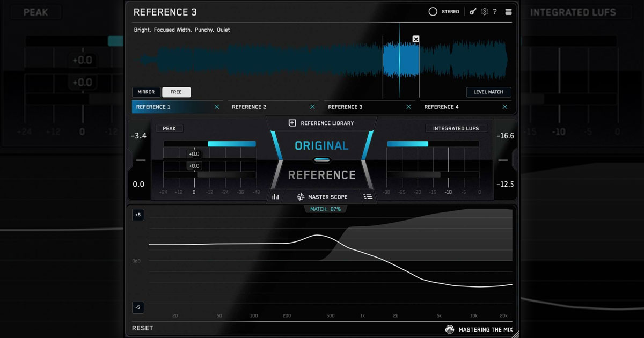Screen dimensions: 644x338
Task: Open the Reference Library
Action: (327, 123)
